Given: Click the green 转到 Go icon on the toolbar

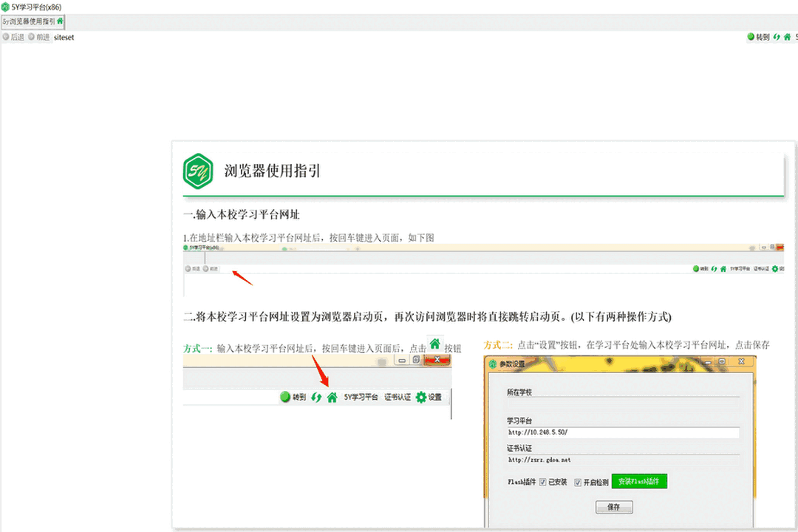Looking at the screenshot, I should pyautogui.click(x=749, y=36).
